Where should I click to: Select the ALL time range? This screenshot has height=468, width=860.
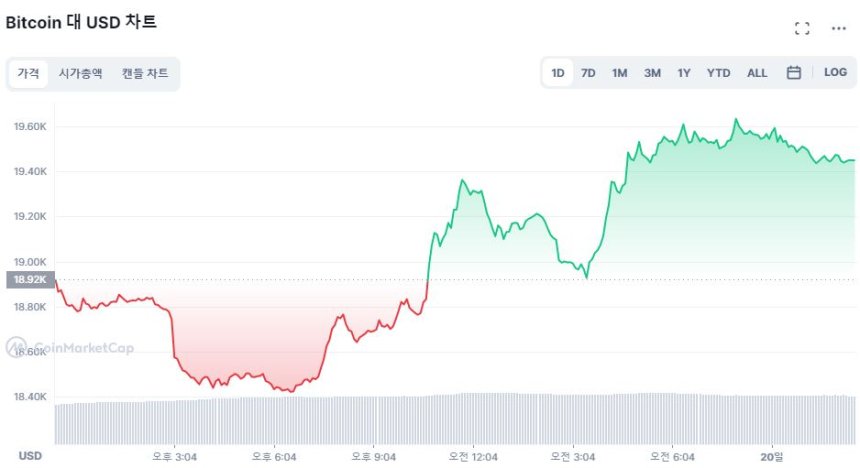click(757, 73)
